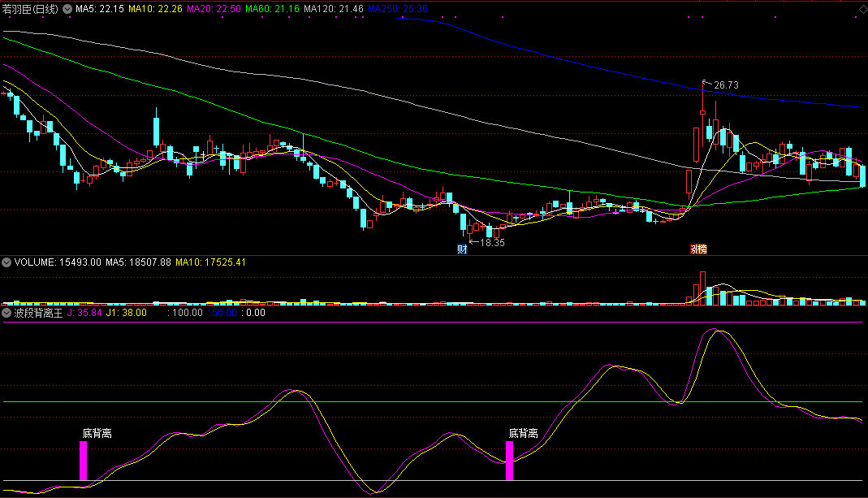Image resolution: width=868 pixels, height=498 pixels.
Task: Click the 26.73 high price label
Action: pos(726,85)
